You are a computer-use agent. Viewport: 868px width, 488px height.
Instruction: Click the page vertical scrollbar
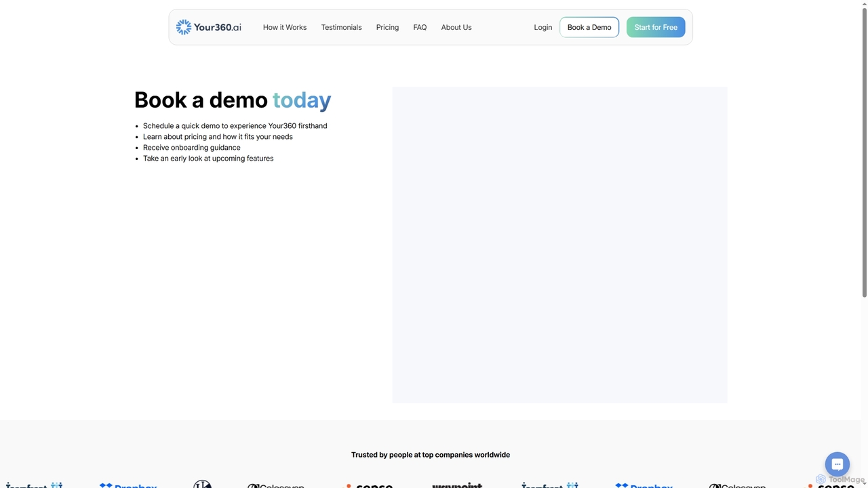[865, 151]
